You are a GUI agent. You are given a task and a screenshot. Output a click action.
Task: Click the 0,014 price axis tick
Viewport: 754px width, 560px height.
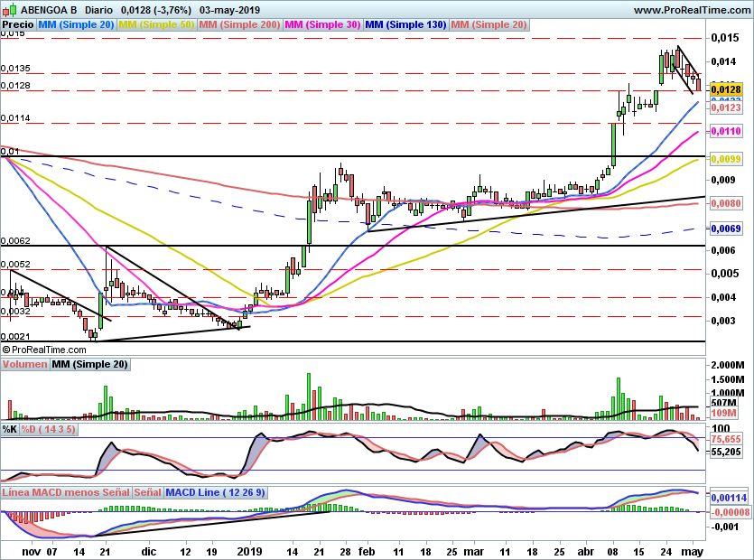coord(723,61)
